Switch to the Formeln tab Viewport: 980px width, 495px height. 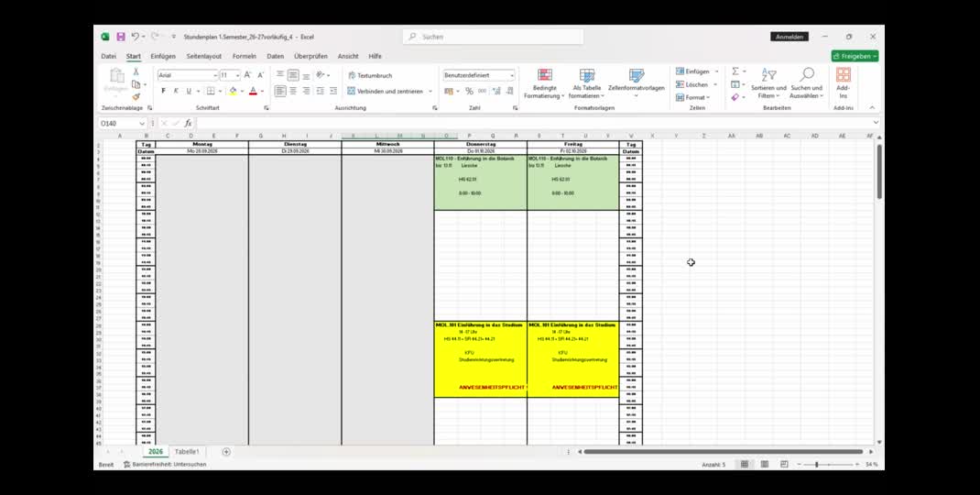245,56
